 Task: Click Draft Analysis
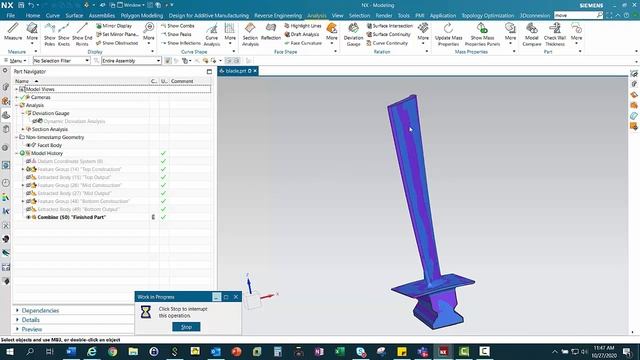pyautogui.click(x=302, y=34)
